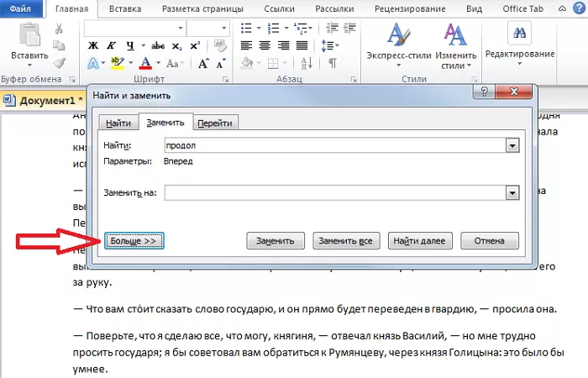The image size is (588, 378).
Task: Switch to the Перейти tab in dialog
Action: tap(215, 123)
